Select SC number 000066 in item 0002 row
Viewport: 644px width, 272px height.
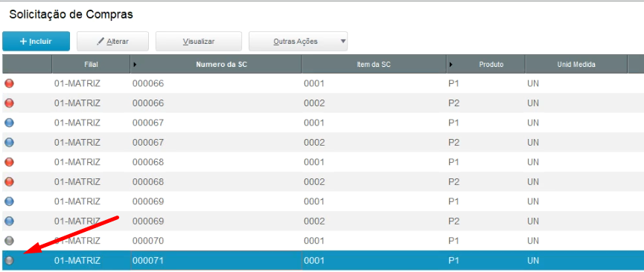(x=148, y=103)
